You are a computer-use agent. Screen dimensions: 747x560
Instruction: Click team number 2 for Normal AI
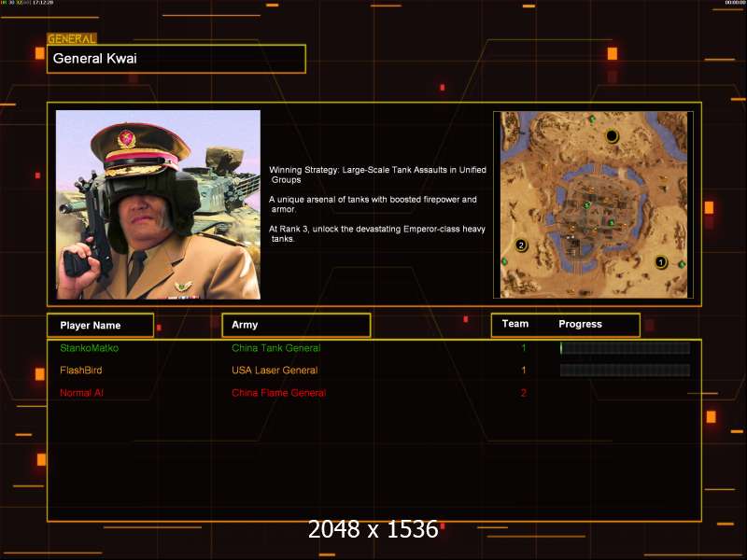(524, 393)
